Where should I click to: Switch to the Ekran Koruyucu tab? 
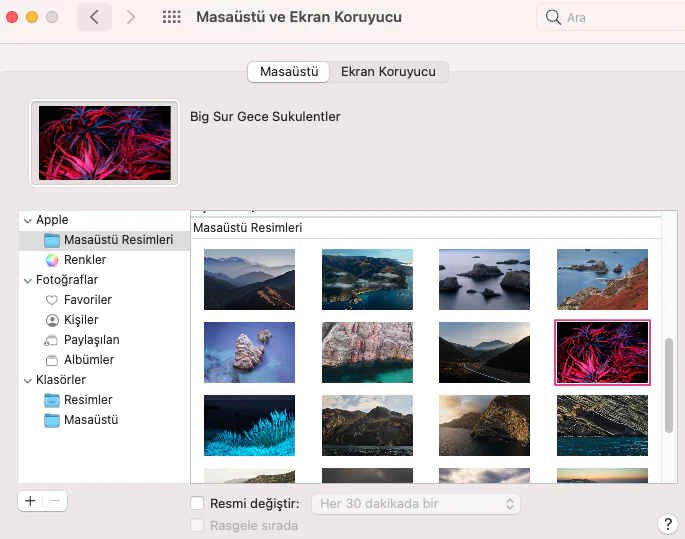pyautogui.click(x=388, y=72)
